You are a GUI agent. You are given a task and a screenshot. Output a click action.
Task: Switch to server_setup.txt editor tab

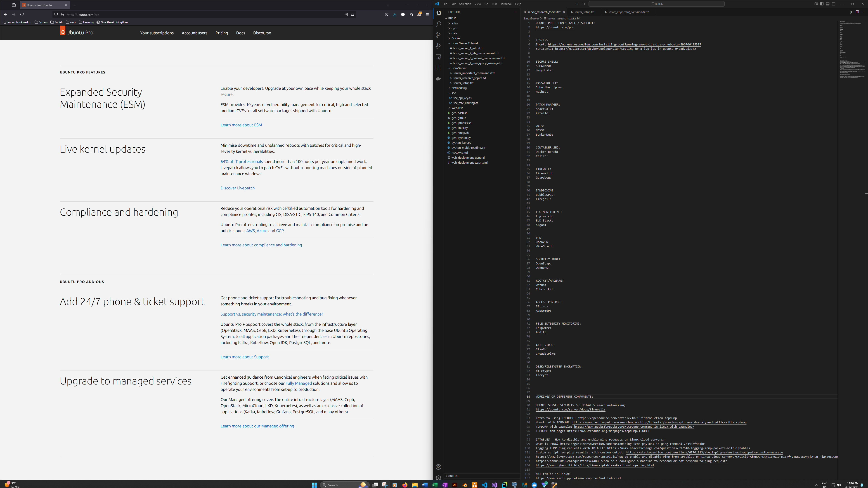pos(584,12)
